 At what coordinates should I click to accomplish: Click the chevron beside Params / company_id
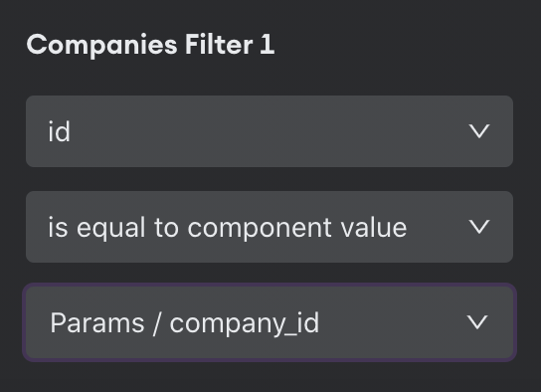pyautogui.click(x=477, y=322)
